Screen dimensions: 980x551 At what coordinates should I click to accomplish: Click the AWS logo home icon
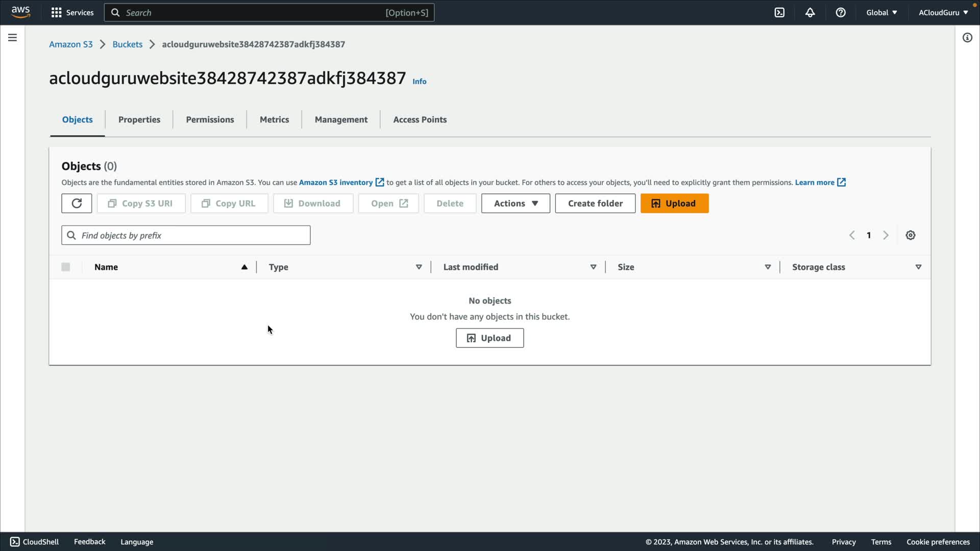pos(21,12)
